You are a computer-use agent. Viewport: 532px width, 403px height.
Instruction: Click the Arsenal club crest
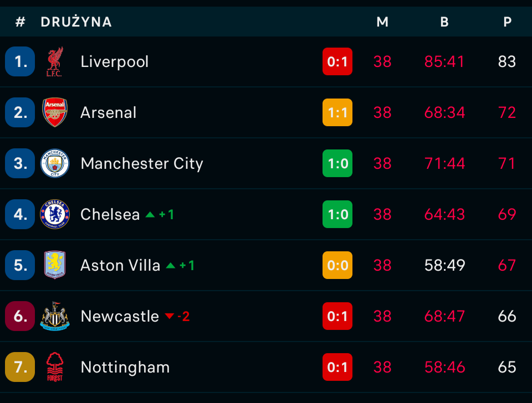[55, 112]
